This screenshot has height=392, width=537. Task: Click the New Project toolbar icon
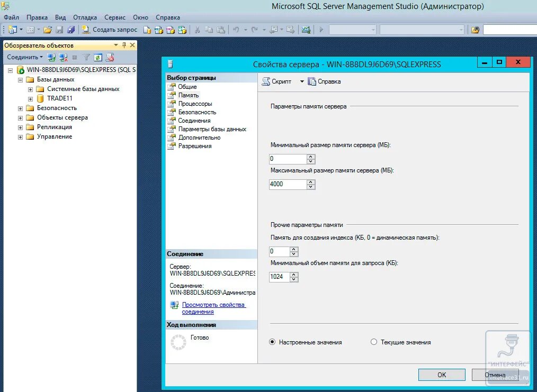[x=13, y=30]
